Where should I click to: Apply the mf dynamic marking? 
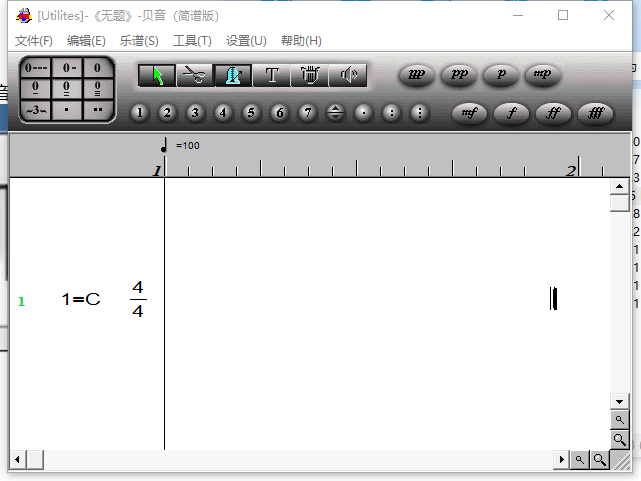click(x=469, y=113)
